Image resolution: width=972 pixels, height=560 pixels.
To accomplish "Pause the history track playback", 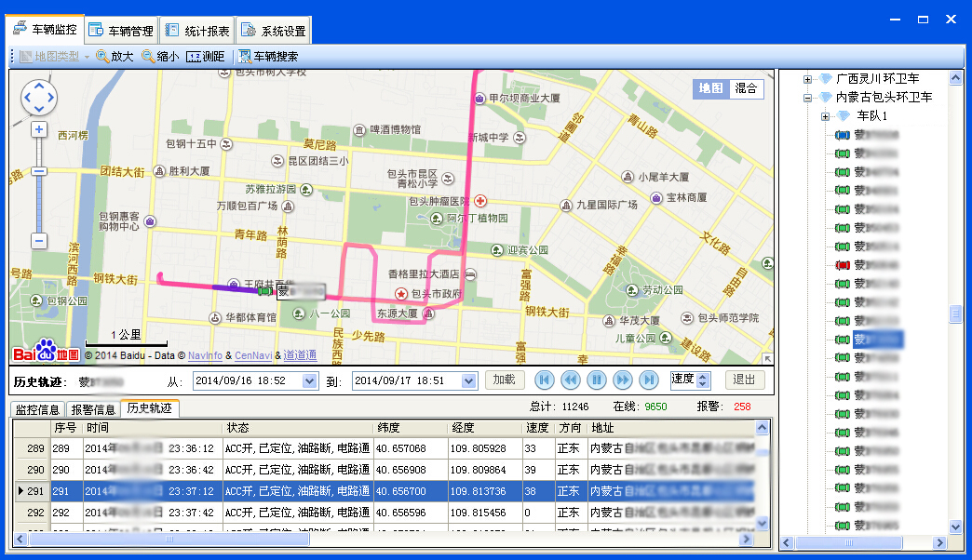I will click(597, 380).
